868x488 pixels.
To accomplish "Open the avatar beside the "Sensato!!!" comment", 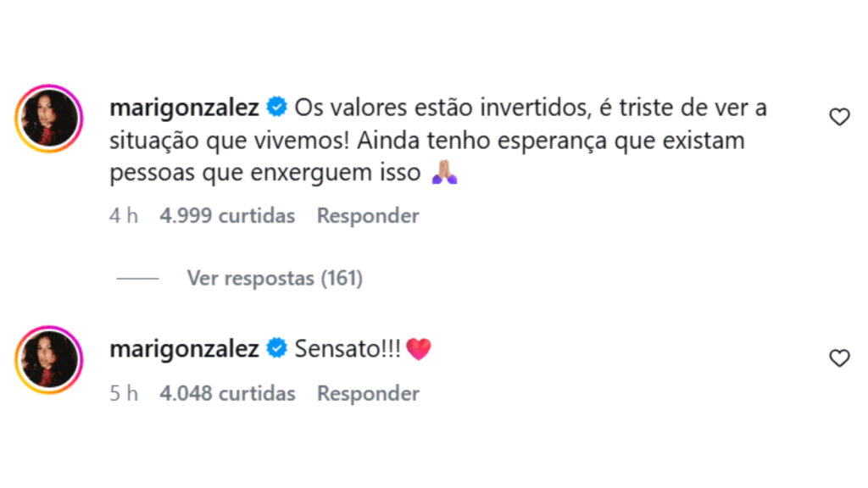I will [x=48, y=358].
